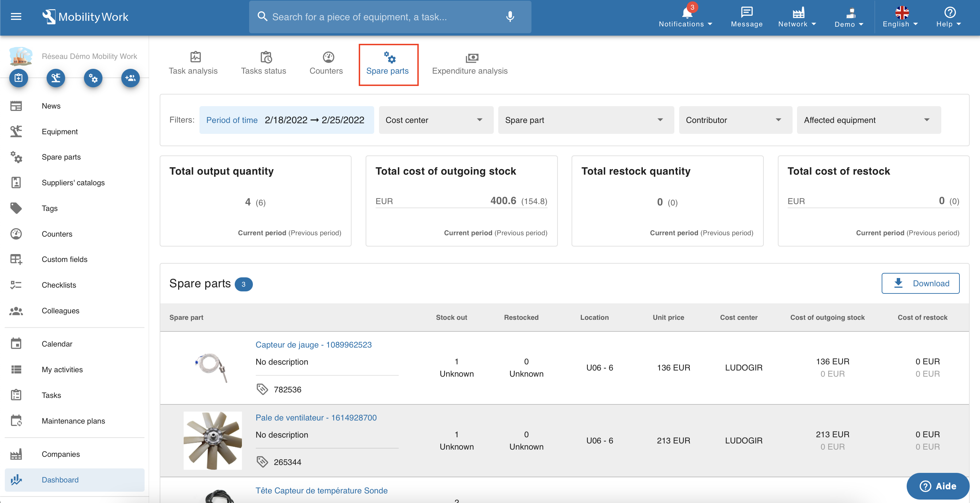
Task: Click the new task quick-action button
Action: (x=19, y=78)
